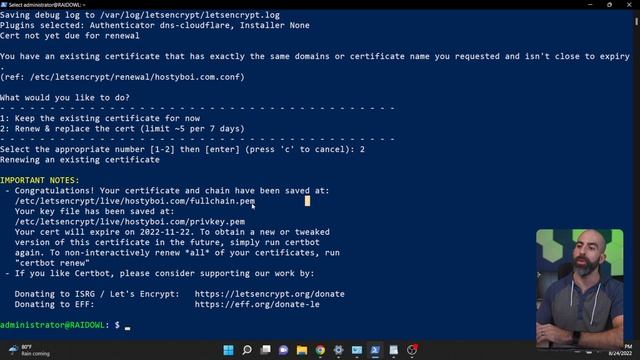This screenshot has height=360, width=640.
Task: Open the Mail app on the taskbar
Action: pyautogui.click(x=357, y=350)
